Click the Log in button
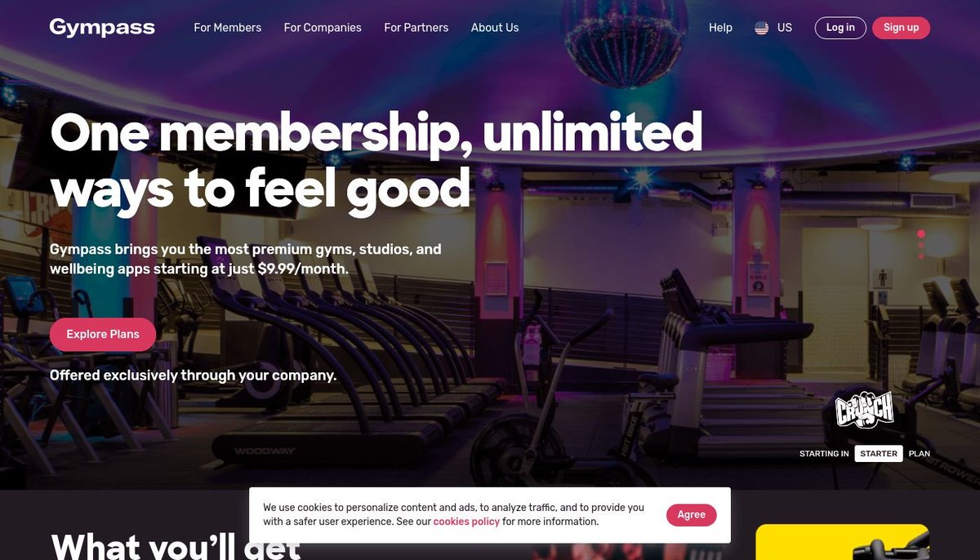The width and height of the screenshot is (980, 560). 840,28
